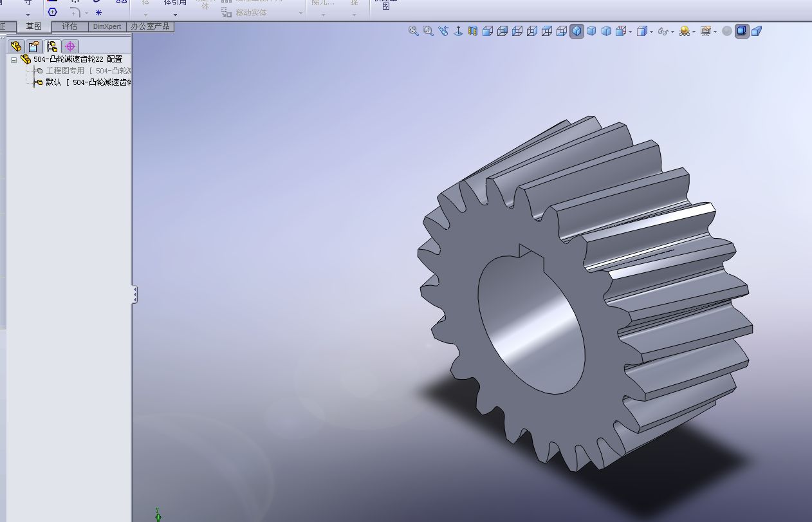Expand the Hide/Show Items dropdown arrow
Image resolution: width=812 pixels, height=522 pixels.
click(x=673, y=32)
